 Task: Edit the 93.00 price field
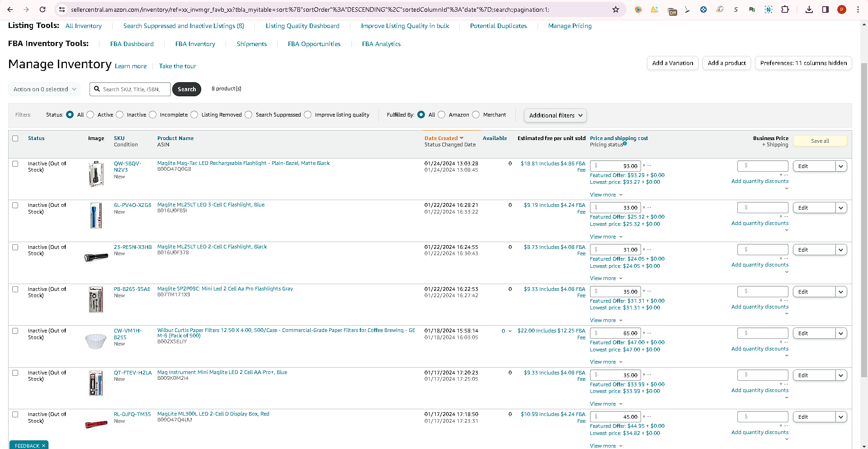615,166
